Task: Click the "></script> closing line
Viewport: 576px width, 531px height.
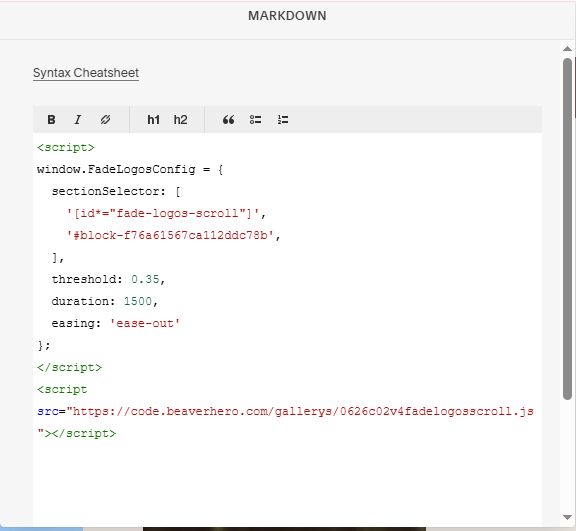Action: (x=77, y=433)
